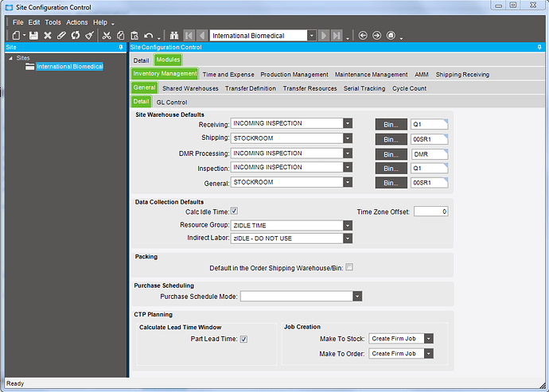Open the Make To Stock dropdown

(429, 339)
